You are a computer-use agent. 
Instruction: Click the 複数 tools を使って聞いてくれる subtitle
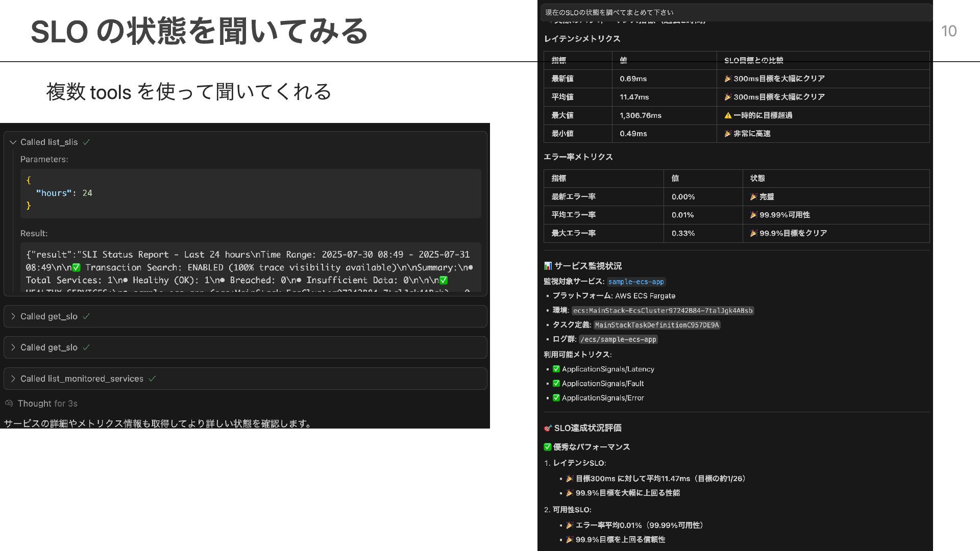[x=189, y=92]
